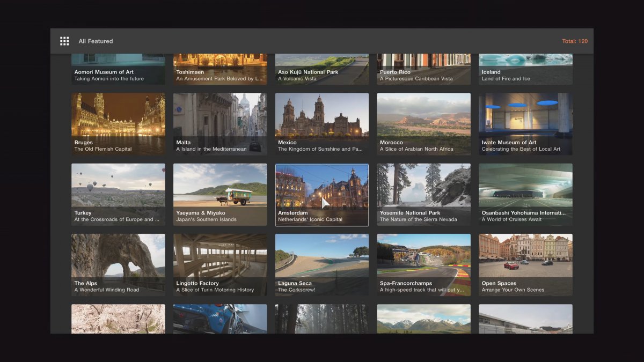Click the All Featured category label
644x362 pixels.
pos(96,41)
